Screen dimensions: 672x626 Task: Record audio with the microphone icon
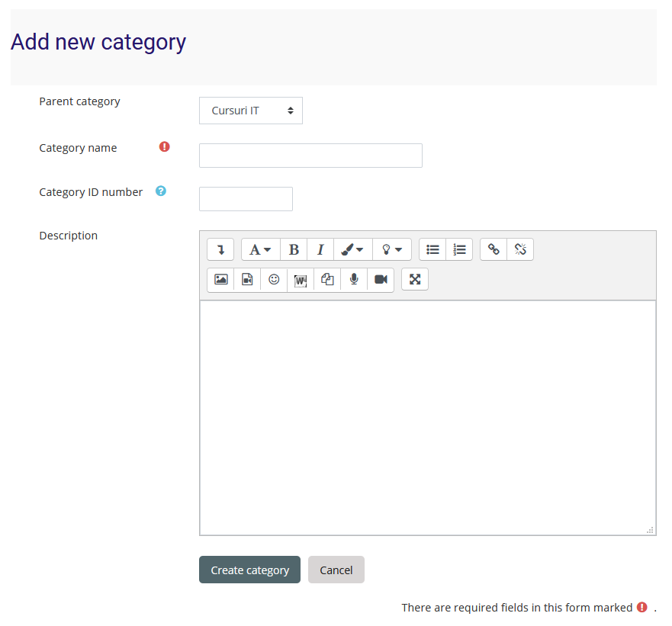[x=354, y=279]
